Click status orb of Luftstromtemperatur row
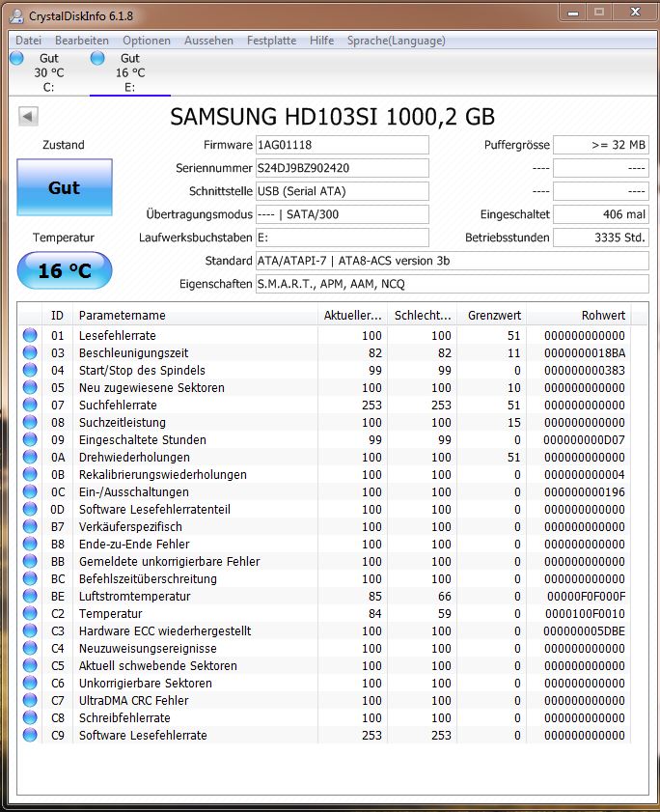660x812 pixels. (x=30, y=596)
